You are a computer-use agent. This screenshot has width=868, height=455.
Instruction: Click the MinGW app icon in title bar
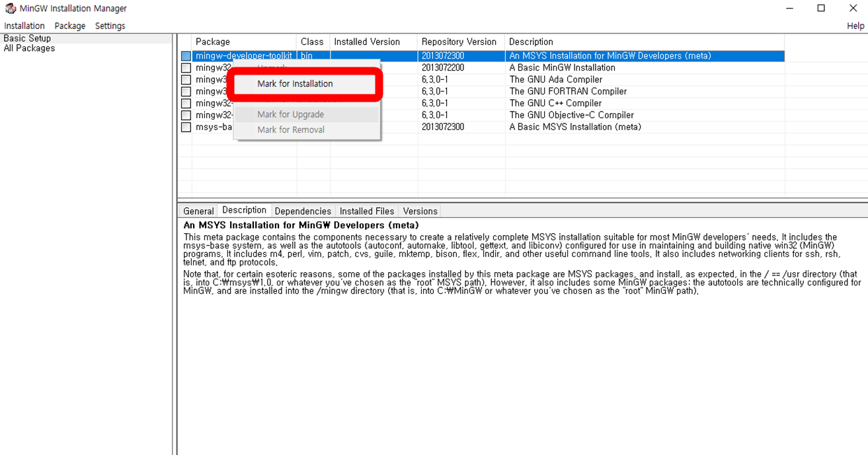pos(10,9)
